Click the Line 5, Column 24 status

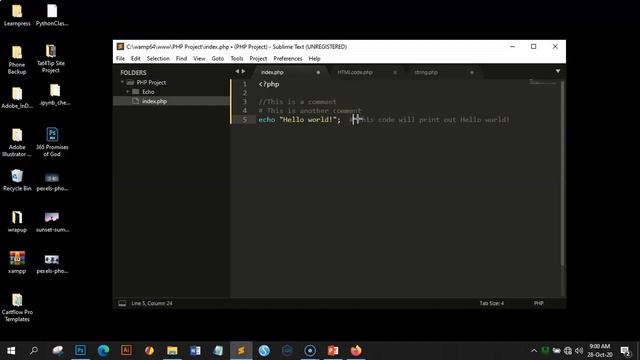[152, 303]
